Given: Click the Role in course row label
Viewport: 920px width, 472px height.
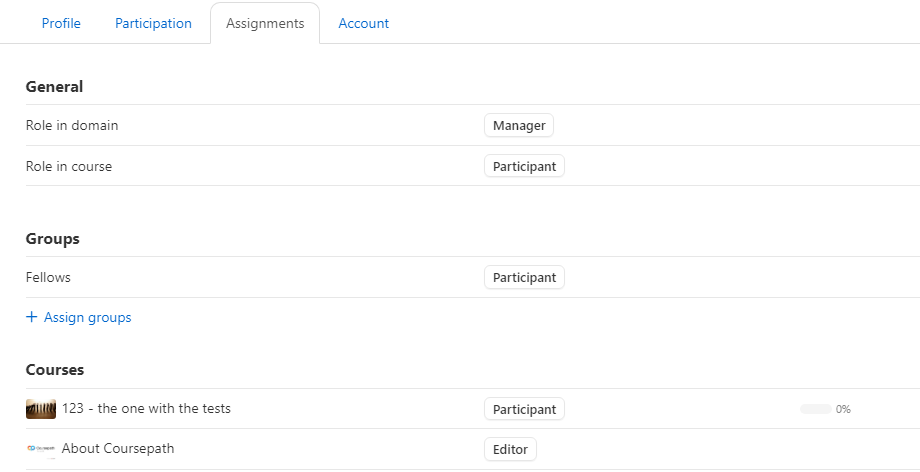Looking at the screenshot, I should [69, 167].
